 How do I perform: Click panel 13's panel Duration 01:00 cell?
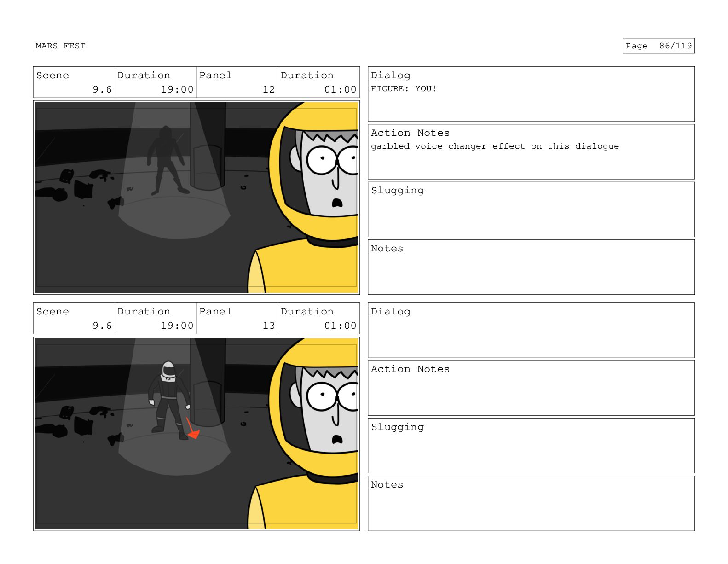coord(319,318)
